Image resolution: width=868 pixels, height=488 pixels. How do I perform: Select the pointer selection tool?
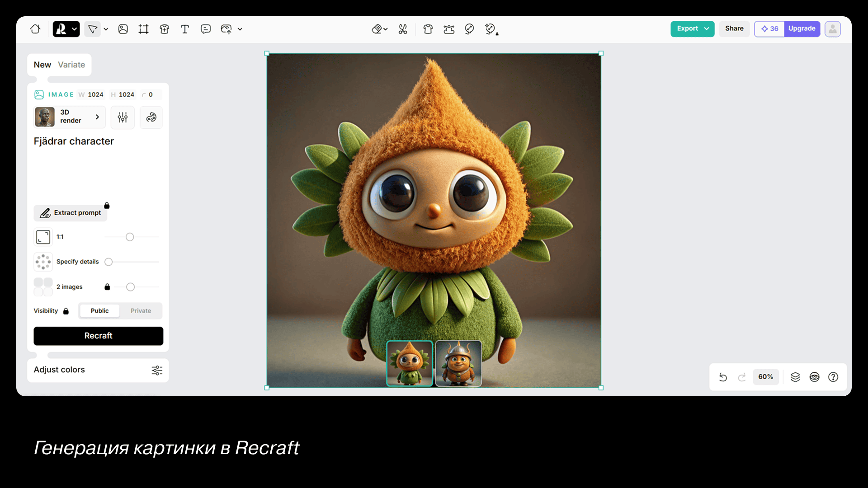[93, 29]
